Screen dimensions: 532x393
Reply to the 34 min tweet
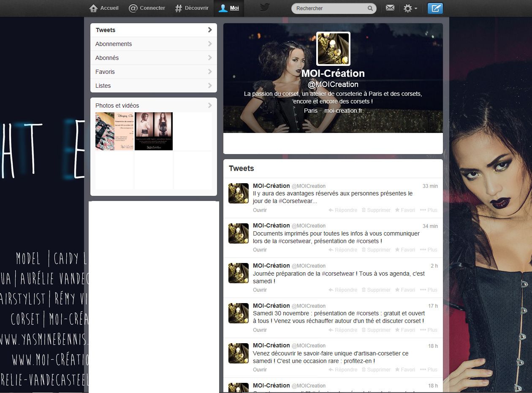tap(343, 250)
